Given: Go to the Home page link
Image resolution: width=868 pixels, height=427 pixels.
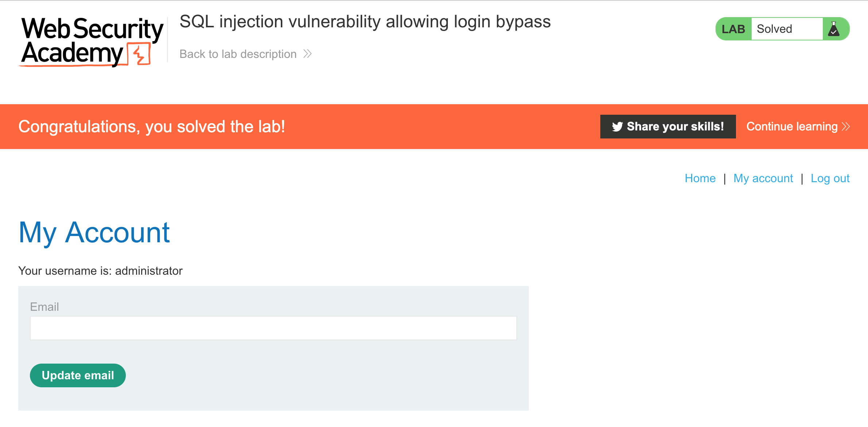Looking at the screenshot, I should point(700,178).
